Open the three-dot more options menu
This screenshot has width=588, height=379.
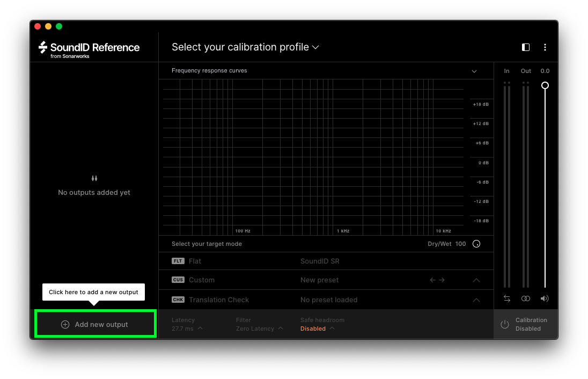[545, 47]
